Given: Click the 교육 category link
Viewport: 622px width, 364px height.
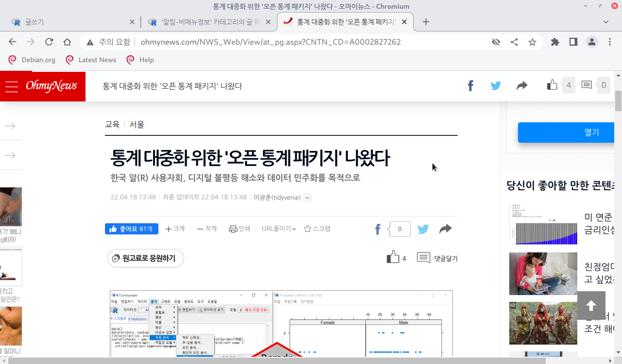Looking at the screenshot, I should pyautogui.click(x=112, y=124).
